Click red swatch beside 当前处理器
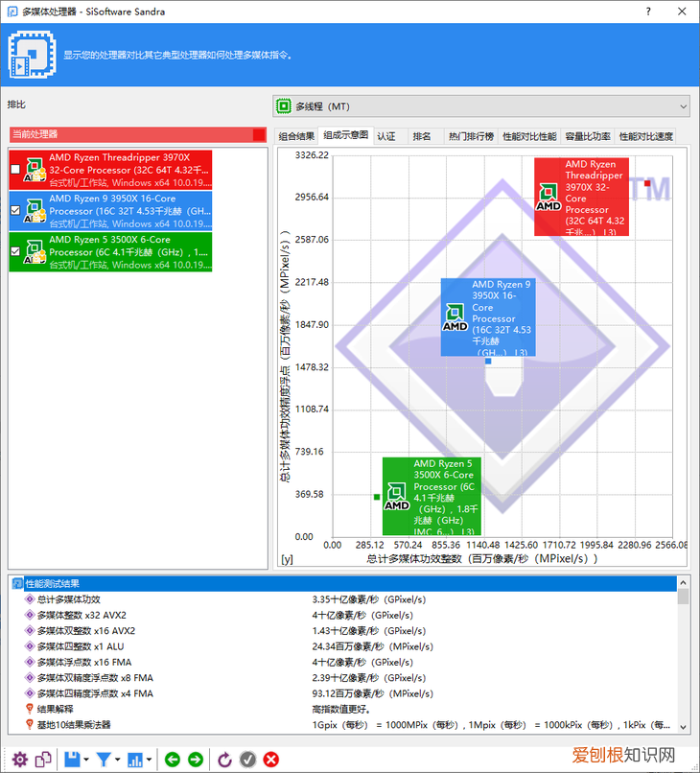Screen dimensions: 700x773 click(x=259, y=135)
